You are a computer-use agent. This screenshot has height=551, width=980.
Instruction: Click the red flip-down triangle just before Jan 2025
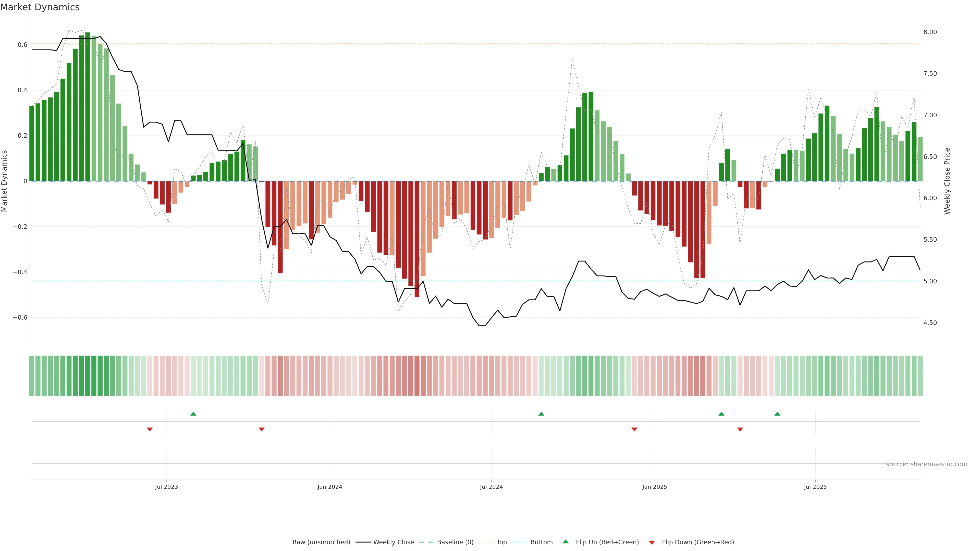point(634,429)
